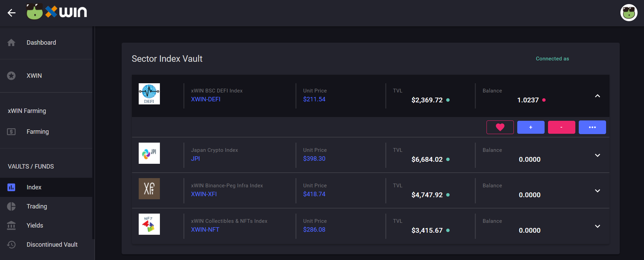Click the $418.74 unit price

click(x=314, y=194)
